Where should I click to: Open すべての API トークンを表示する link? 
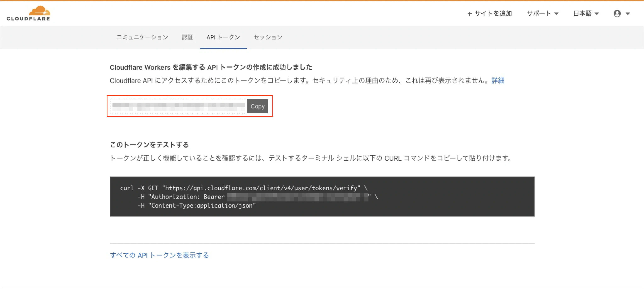[159, 255]
